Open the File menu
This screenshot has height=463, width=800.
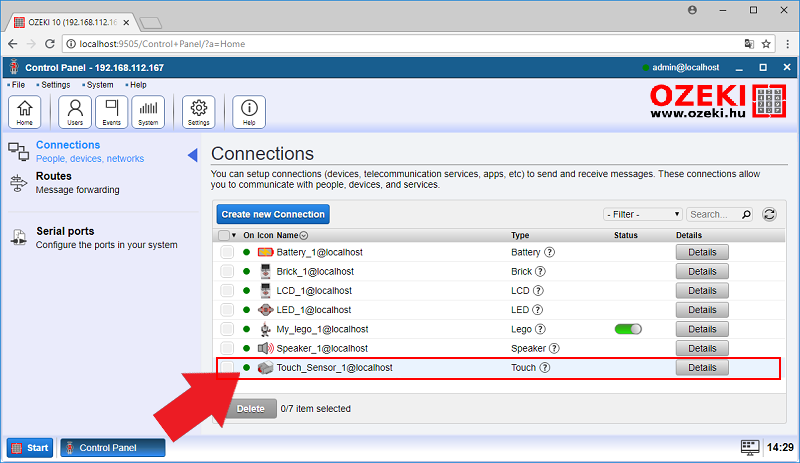18,85
